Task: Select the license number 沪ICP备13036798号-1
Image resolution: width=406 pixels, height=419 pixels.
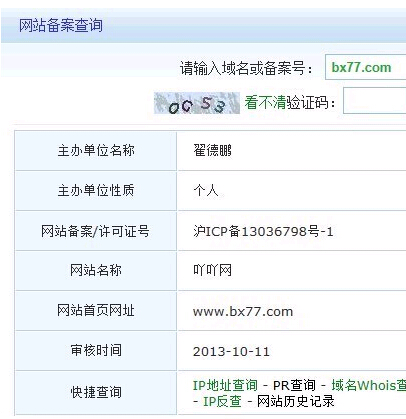Action: pyautogui.click(x=263, y=231)
